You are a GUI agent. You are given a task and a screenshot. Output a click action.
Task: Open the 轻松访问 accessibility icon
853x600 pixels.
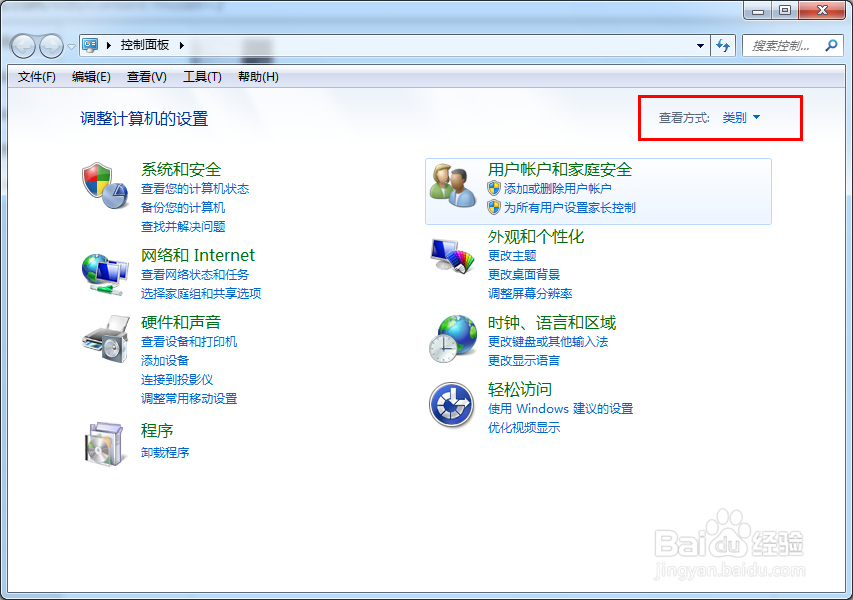(x=452, y=405)
